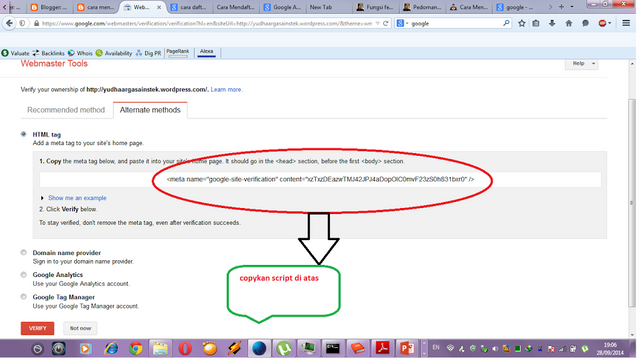Click the Availability toolbar item
640x360 pixels.
tap(114, 53)
